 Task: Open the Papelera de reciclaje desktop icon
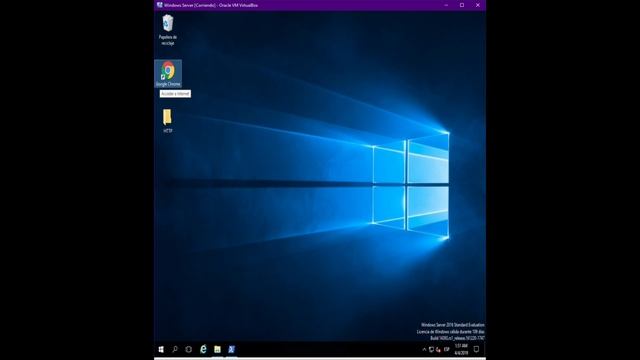tap(168, 30)
